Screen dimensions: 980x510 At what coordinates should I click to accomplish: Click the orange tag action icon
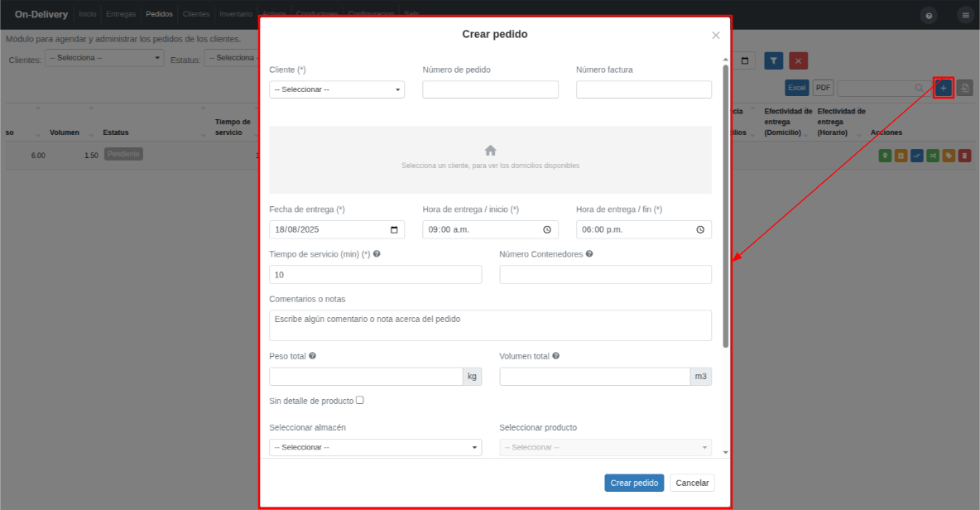pyautogui.click(x=949, y=156)
